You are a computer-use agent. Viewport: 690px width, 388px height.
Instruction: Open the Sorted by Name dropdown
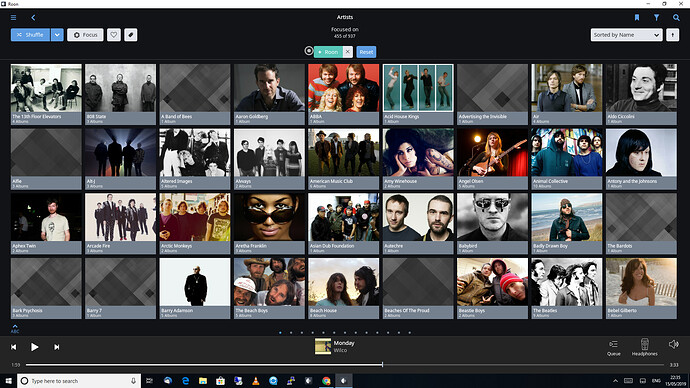pyautogui.click(x=626, y=35)
